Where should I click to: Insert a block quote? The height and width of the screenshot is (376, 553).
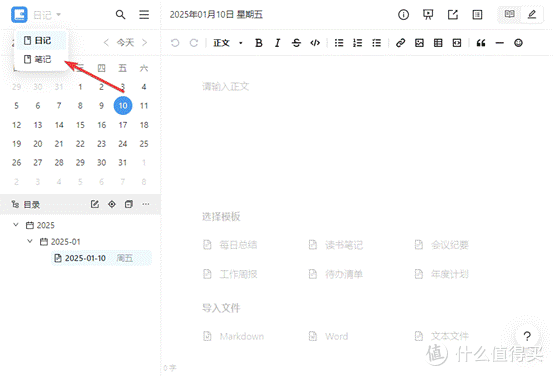pyautogui.click(x=481, y=43)
